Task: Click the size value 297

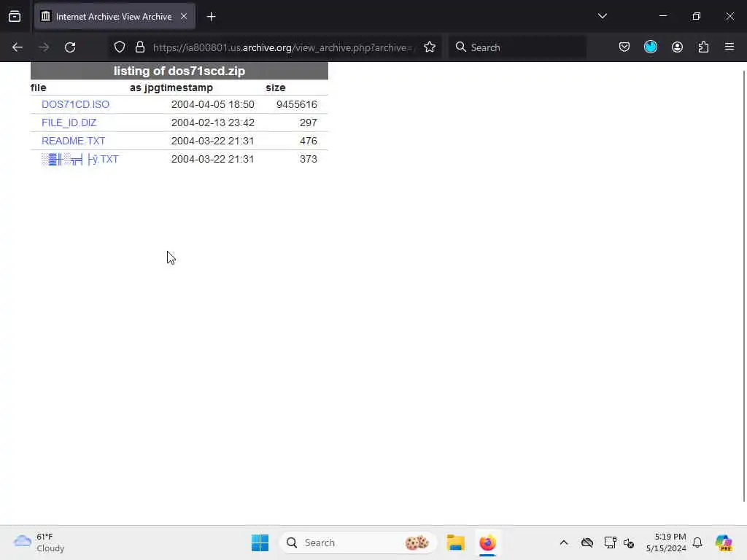Action: click(x=309, y=122)
